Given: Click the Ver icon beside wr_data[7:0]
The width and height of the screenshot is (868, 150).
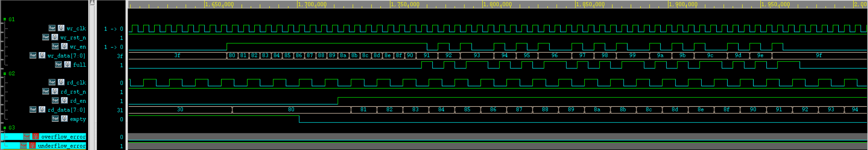Looking at the screenshot, I should [33, 55].
